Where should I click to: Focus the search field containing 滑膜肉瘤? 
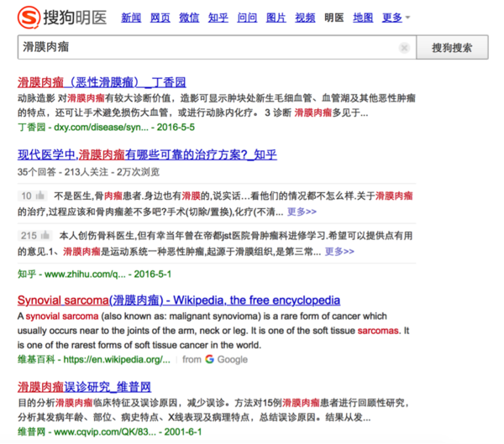(x=217, y=48)
